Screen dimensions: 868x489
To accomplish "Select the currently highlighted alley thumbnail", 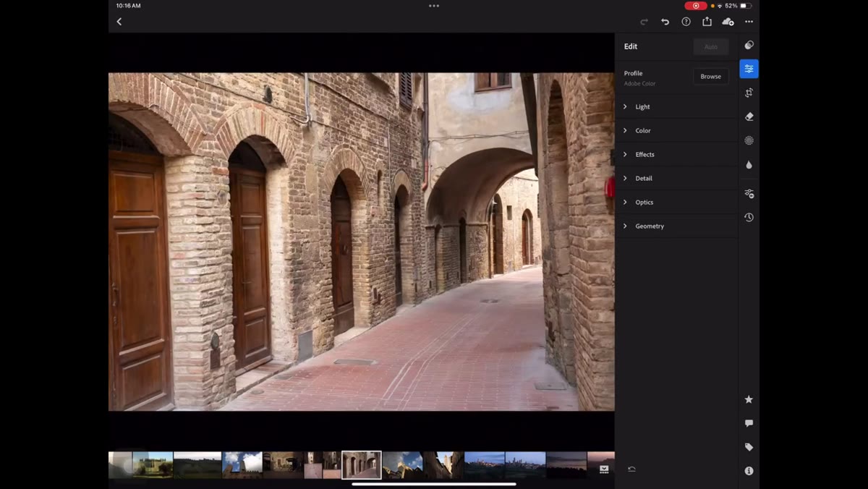I will (x=362, y=465).
